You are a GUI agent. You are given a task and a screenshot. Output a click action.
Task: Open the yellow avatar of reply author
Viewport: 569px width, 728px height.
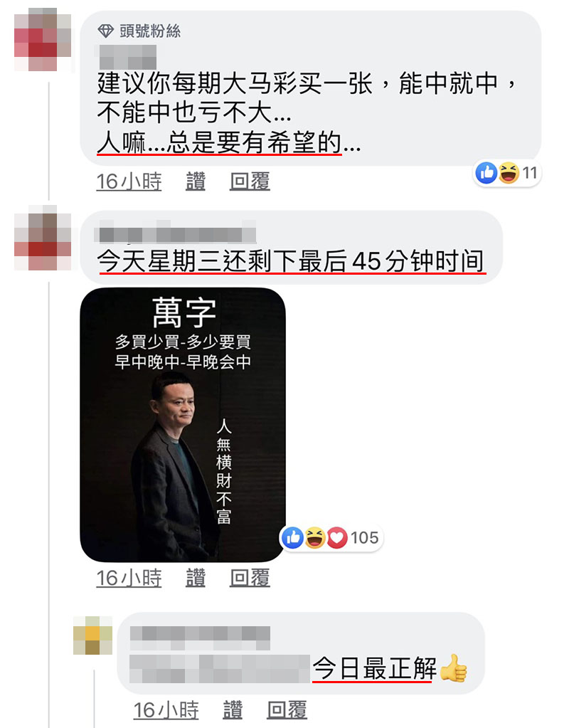[93, 635]
